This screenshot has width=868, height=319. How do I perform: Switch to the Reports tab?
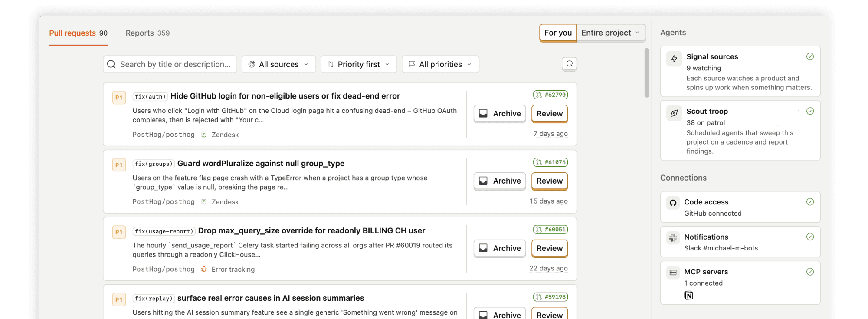[147, 33]
